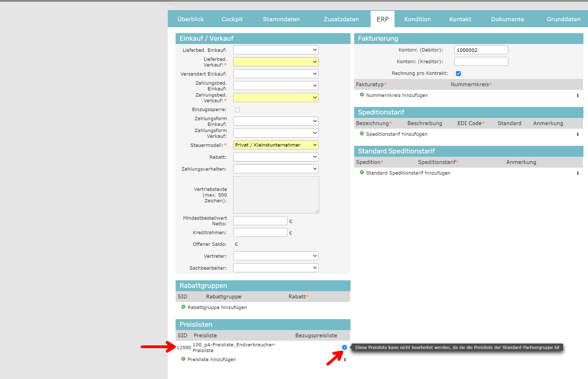The image size is (588, 379).
Task: Open the Zahlungsverhalten dropdown
Action: 275,169
